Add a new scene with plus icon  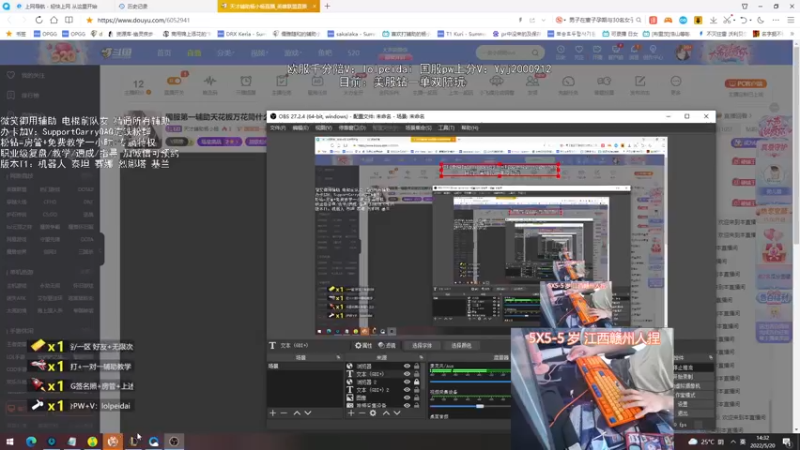click(273, 413)
